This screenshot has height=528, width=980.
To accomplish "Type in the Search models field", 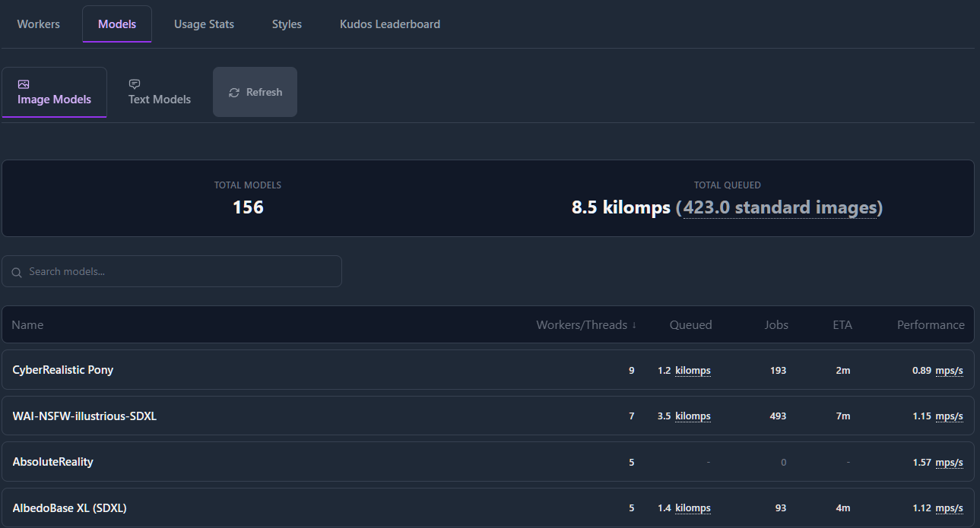I will 179,271.
